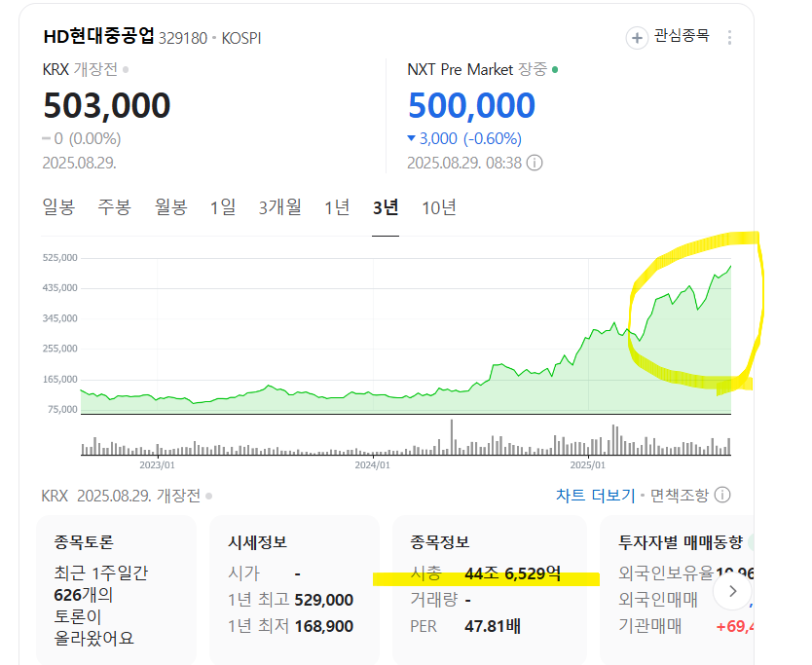The width and height of the screenshot is (812, 665).
Task: Click the 2024/01 x-axis date label
Action: point(372,465)
